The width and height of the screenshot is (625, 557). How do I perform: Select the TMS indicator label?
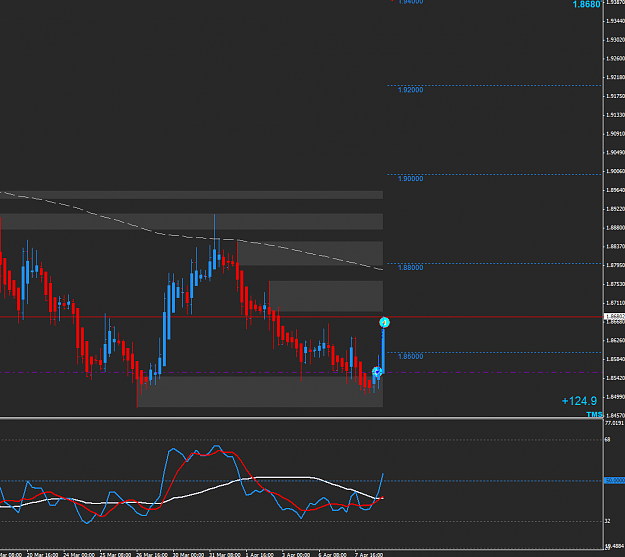click(x=594, y=415)
